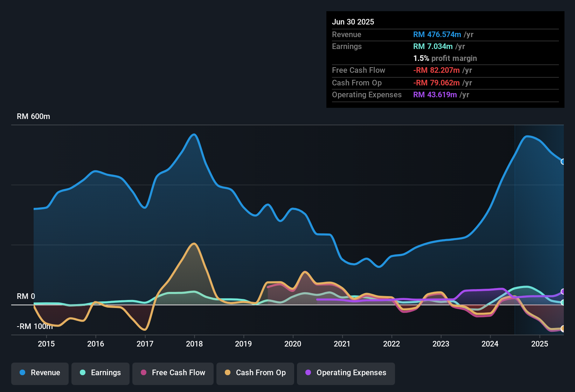Click the teal Earnings legend dot
Screen dimensions: 575x392
point(83,373)
